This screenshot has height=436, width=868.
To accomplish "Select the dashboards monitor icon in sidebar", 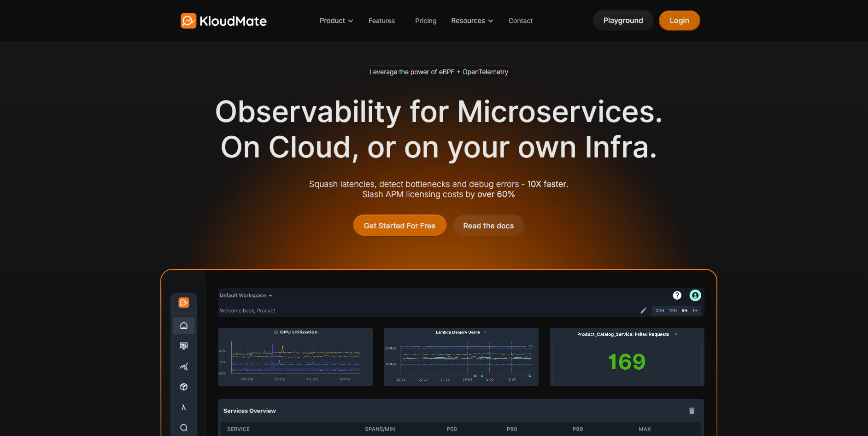I will click(184, 346).
